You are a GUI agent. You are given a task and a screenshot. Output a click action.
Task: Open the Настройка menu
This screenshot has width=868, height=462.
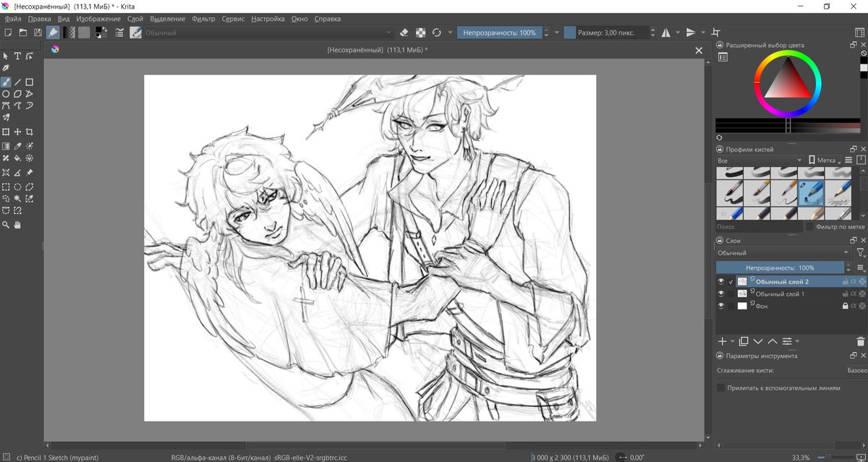(x=268, y=19)
